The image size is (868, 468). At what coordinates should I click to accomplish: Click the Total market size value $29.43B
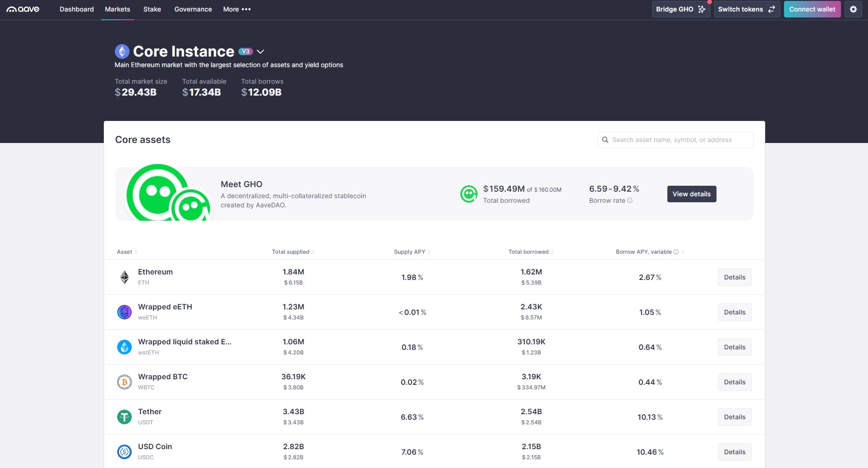[x=135, y=92]
